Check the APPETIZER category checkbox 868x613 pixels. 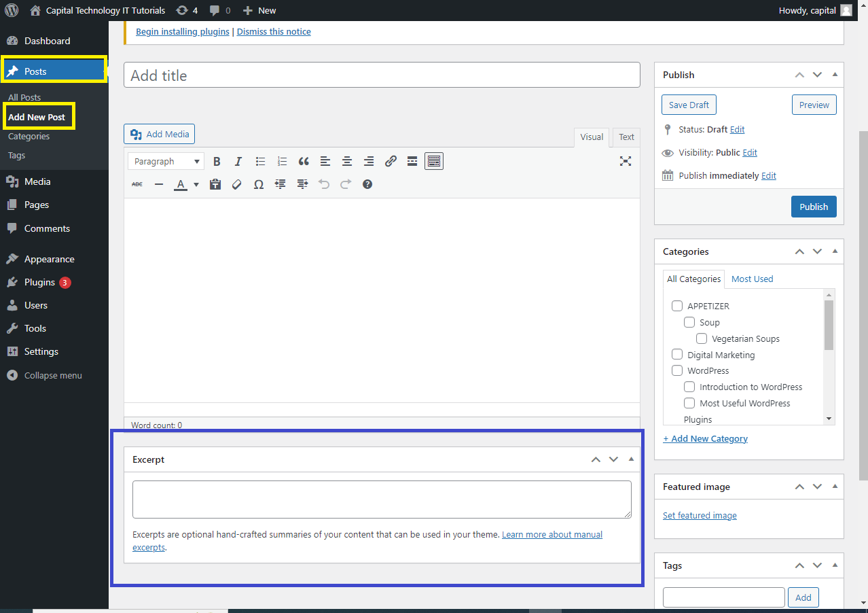677,306
